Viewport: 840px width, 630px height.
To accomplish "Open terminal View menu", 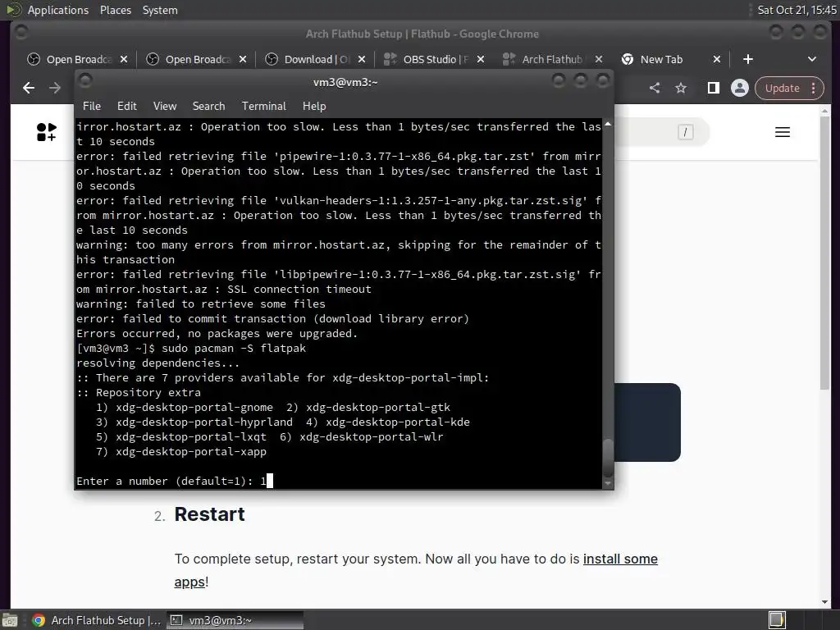I will [x=164, y=106].
